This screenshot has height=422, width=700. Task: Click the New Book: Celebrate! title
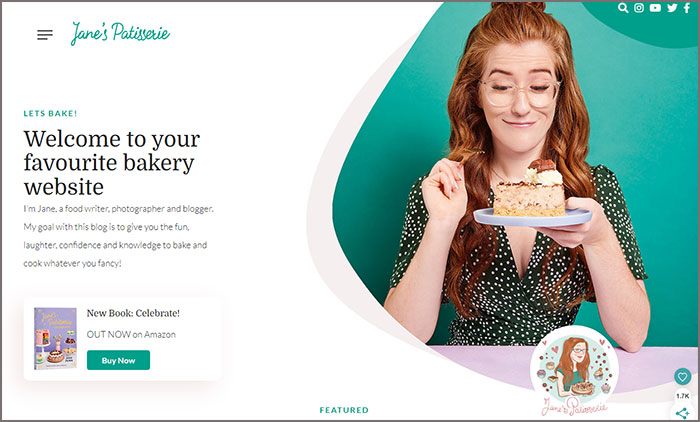[133, 313]
